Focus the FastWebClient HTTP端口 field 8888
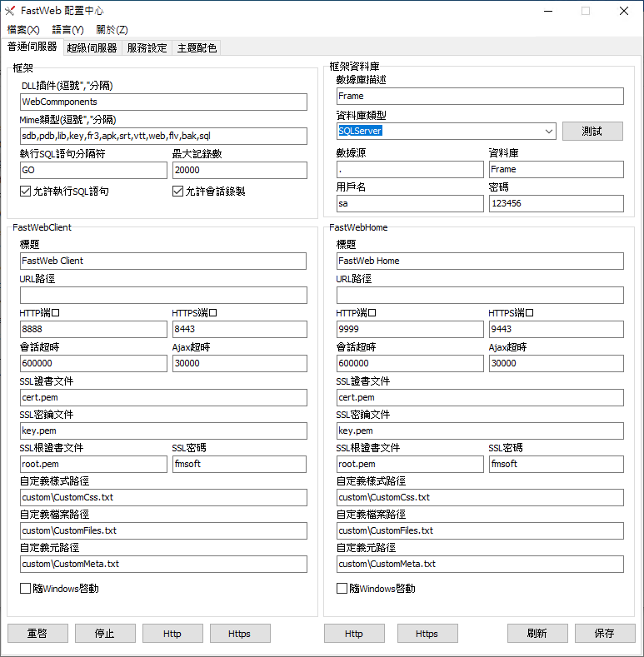Viewport: 644px width, 657px height. (93, 330)
